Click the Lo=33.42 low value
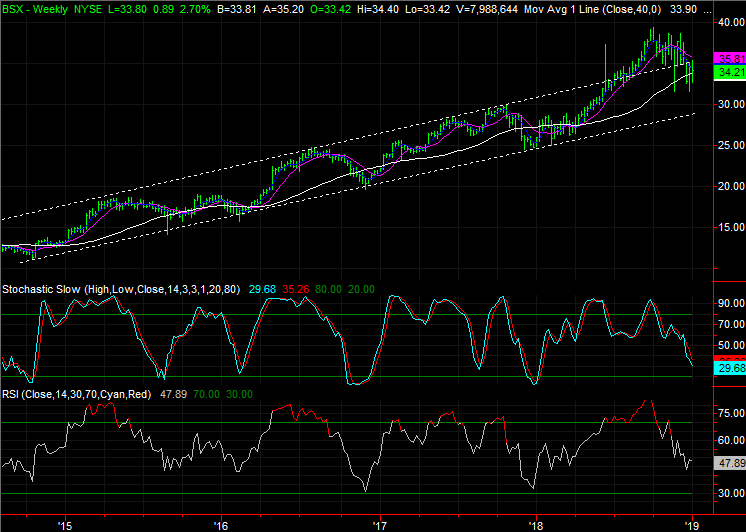This screenshot has height=532, width=746. (x=427, y=9)
